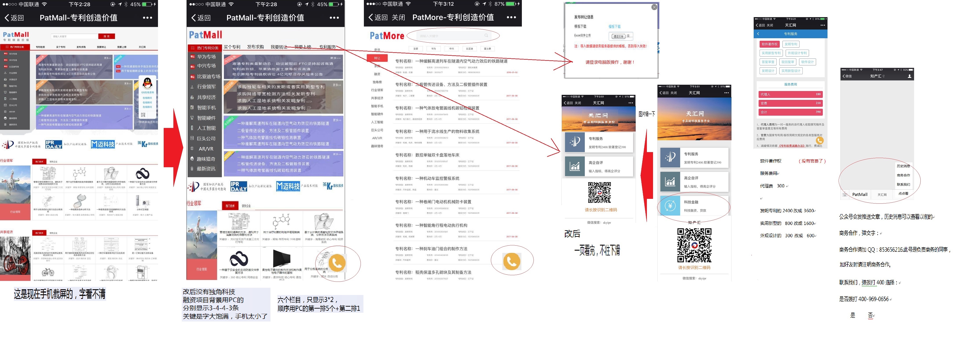Screen dimensions: 980x345
Task: Select 发布求购 tab in the second PatMall
Action: tap(255, 47)
